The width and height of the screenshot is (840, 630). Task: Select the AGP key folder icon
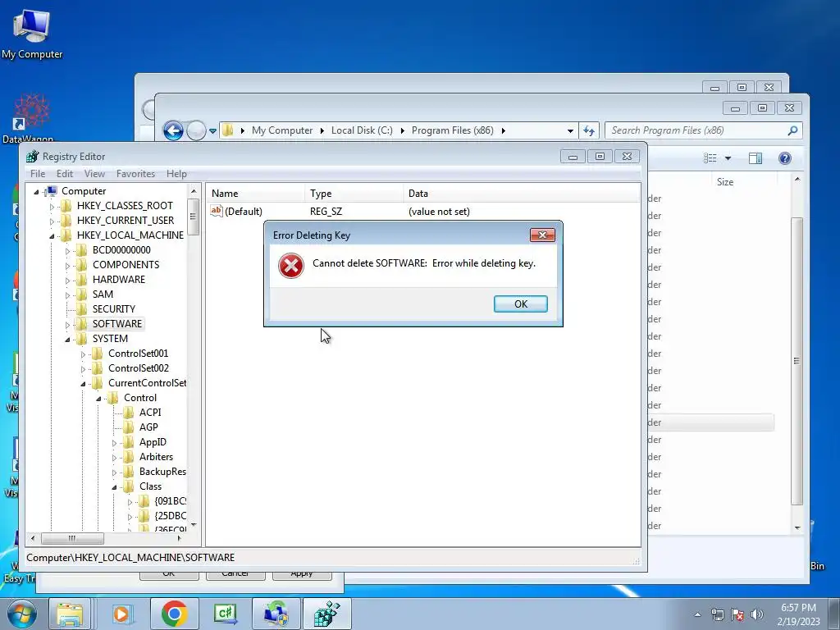tap(129, 427)
